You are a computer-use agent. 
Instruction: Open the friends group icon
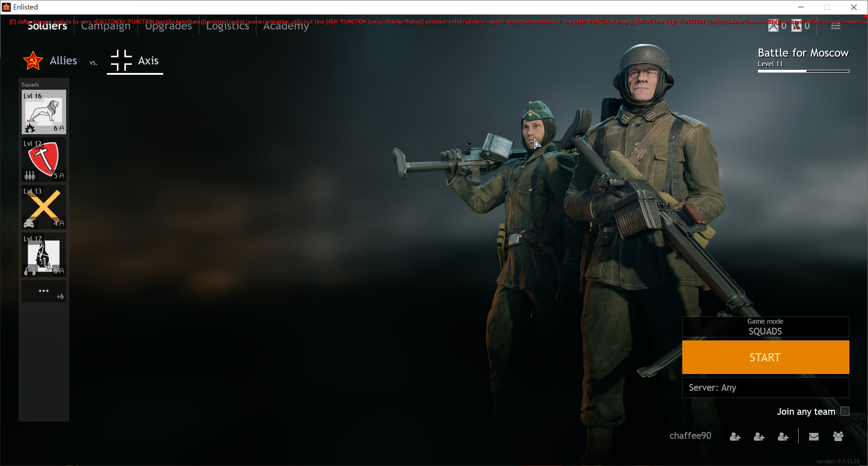[x=838, y=437]
